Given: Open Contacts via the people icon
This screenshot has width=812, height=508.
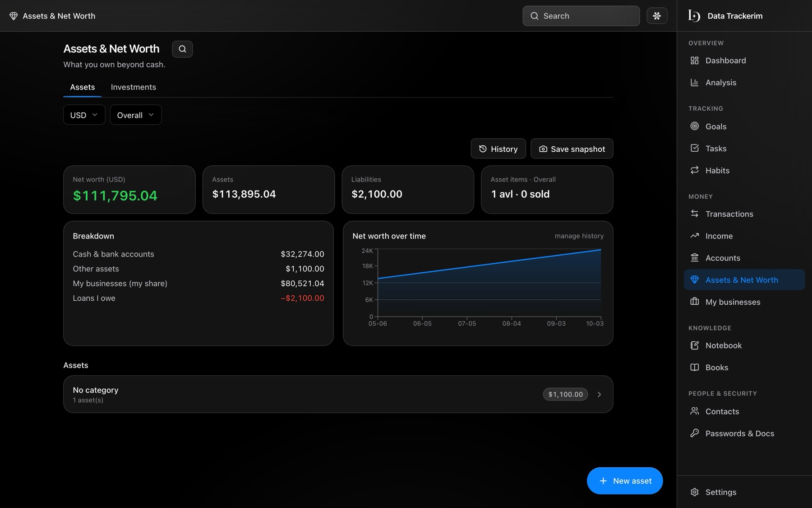Looking at the screenshot, I should (695, 411).
